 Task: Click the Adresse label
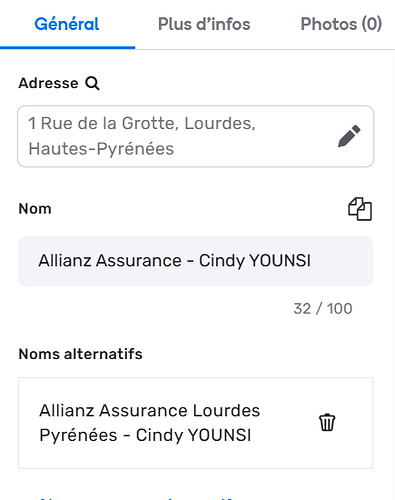click(48, 83)
